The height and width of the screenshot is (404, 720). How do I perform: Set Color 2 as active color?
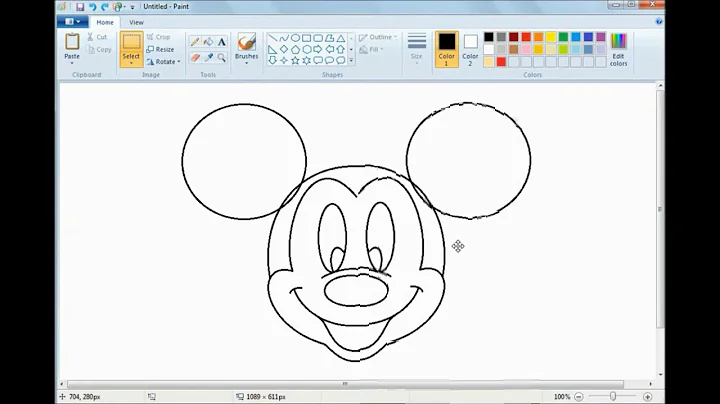coord(470,49)
